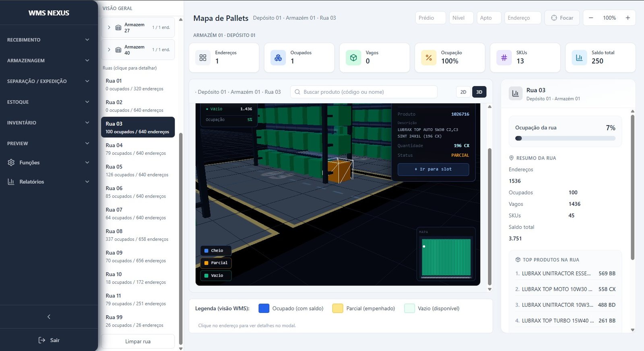The width and height of the screenshot is (644, 351).
Task: Click the Focar target icon
Action: tap(554, 18)
